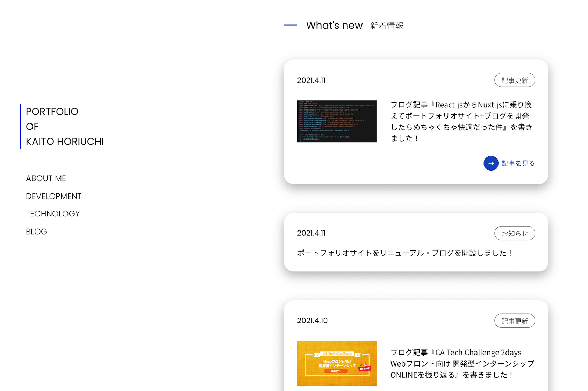Viewport: 588px width, 391px height.
Task: Click the お知らせ badge on the middle card
Action: pos(515,233)
